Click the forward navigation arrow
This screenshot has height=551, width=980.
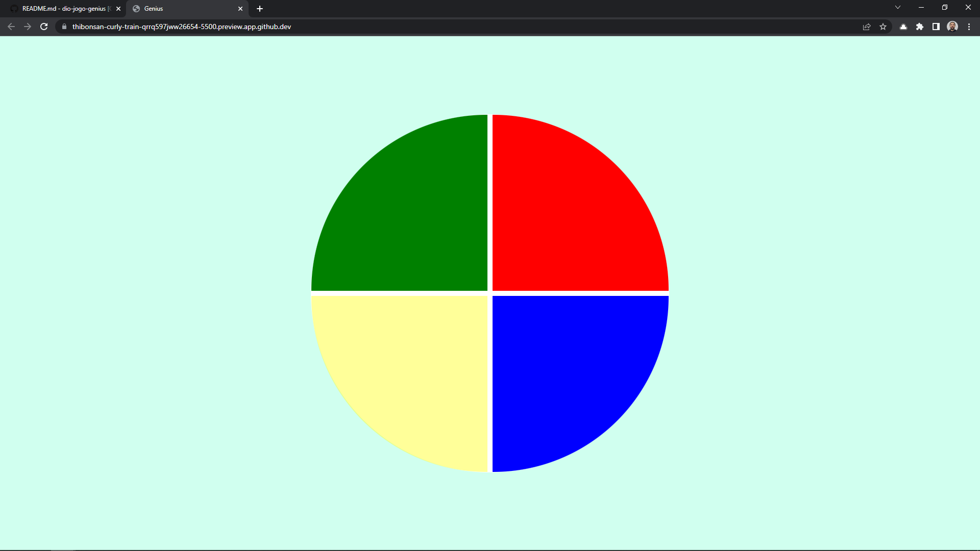pos(28,27)
